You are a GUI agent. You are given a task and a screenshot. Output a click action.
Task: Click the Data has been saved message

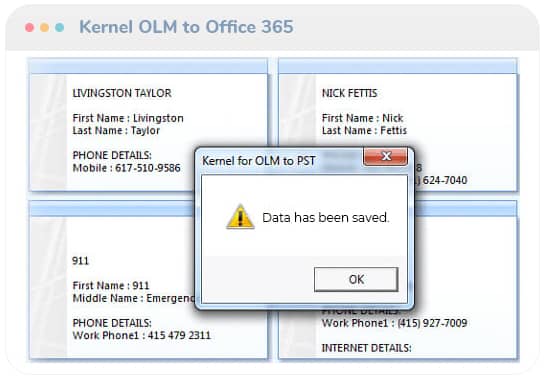point(325,218)
